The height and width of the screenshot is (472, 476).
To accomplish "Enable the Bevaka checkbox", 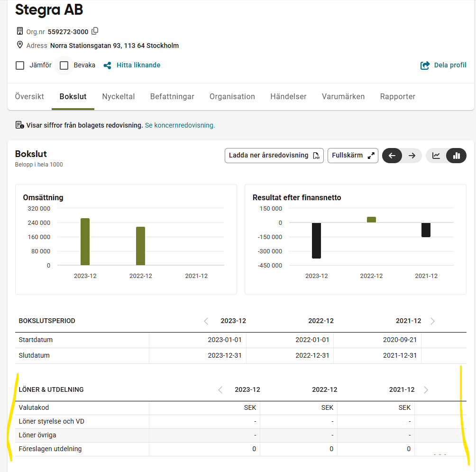I will (64, 65).
